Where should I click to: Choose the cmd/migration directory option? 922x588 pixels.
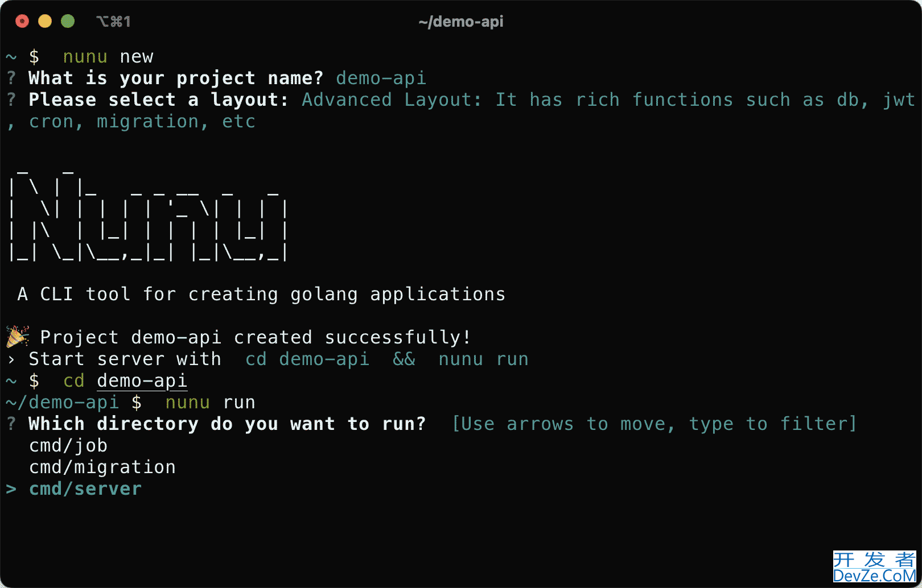coord(102,467)
